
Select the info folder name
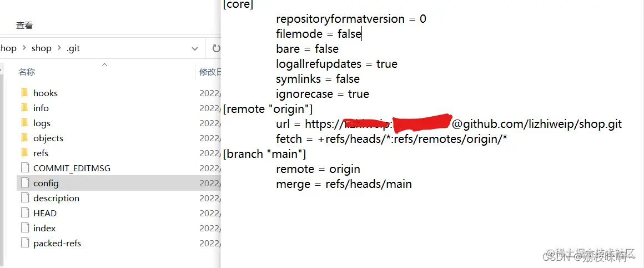[x=41, y=108]
